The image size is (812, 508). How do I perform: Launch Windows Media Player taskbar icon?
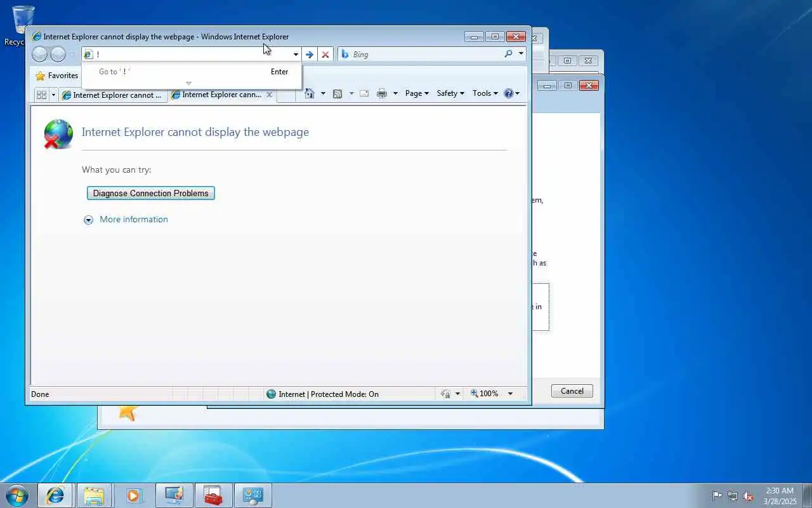[134, 495]
